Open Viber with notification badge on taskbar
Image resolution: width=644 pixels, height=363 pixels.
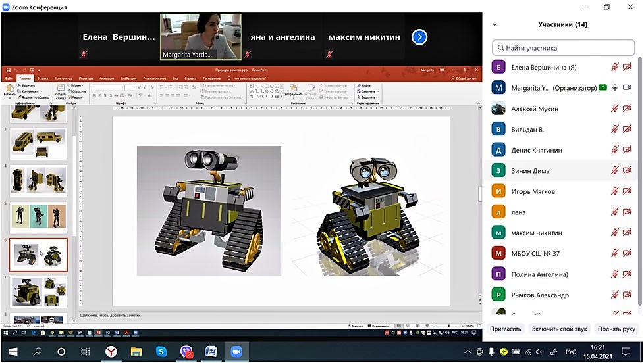186,352
